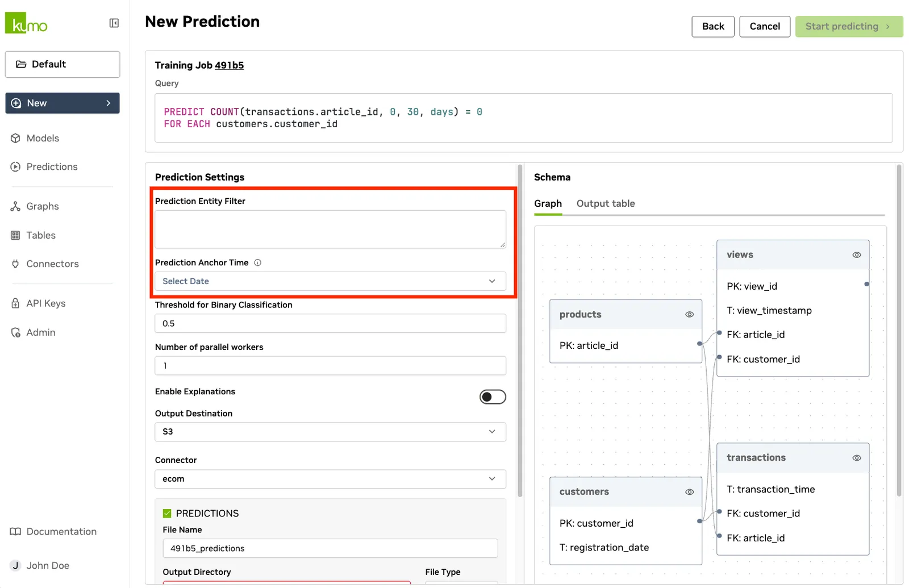
Task: Click the Admin shield icon
Action: pos(15,332)
